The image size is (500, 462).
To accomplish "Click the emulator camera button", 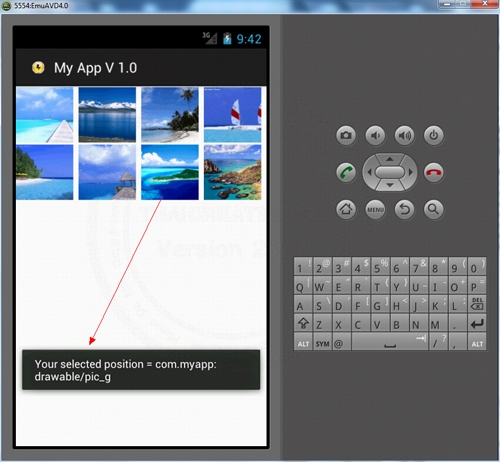I will click(346, 135).
